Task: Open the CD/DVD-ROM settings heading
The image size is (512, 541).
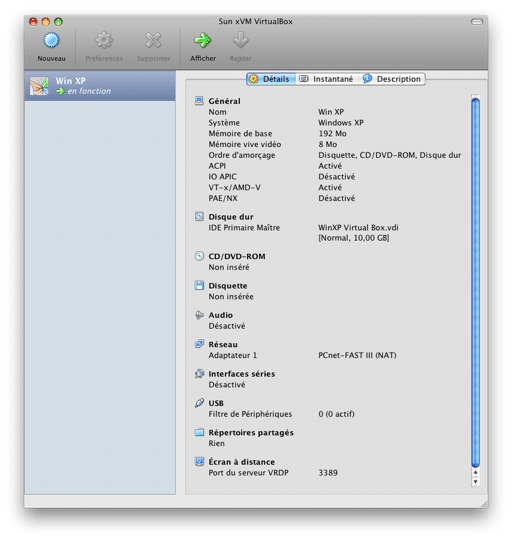Action: (x=237, y=256)
